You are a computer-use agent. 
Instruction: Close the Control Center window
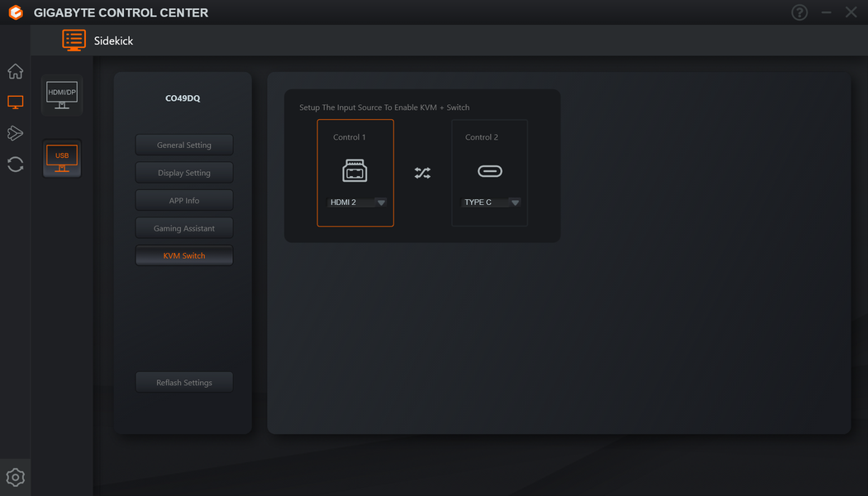tap(851, 12)
